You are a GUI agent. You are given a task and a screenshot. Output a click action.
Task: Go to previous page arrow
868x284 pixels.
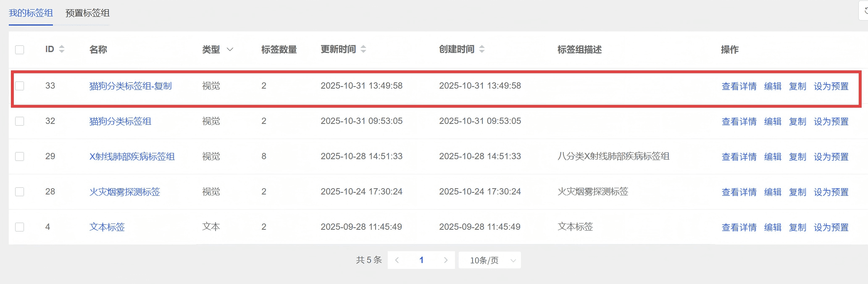click(397, 260)
